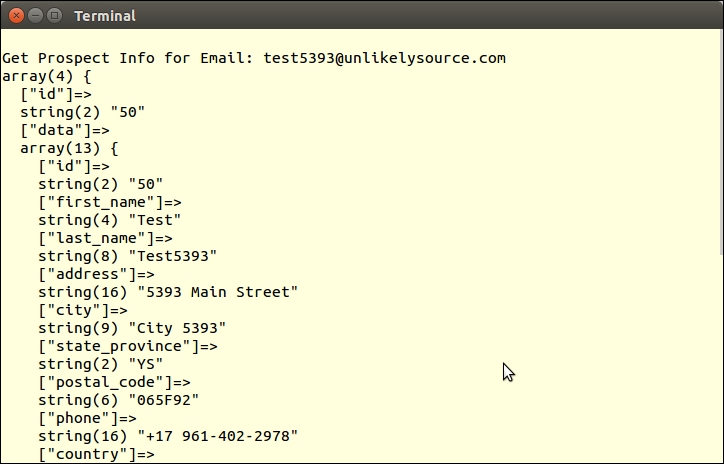This screenshot has width=724, height=464.
Task: Click the email test5393@unlikelysource.com
Action: (x=384, y=58)
